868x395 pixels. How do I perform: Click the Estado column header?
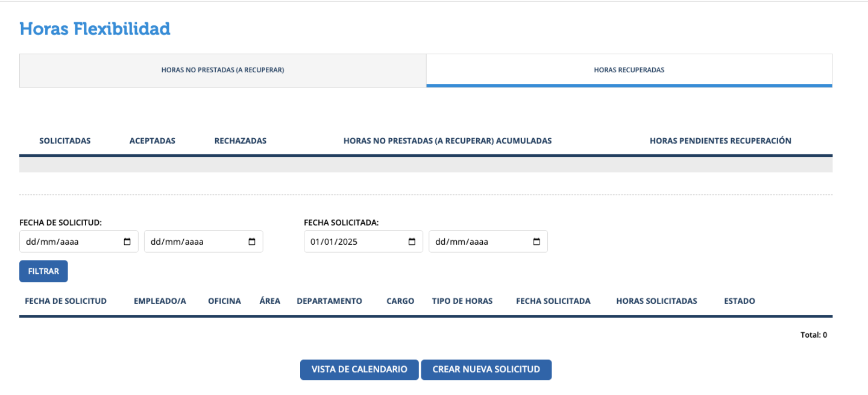(x=739, y=301)
